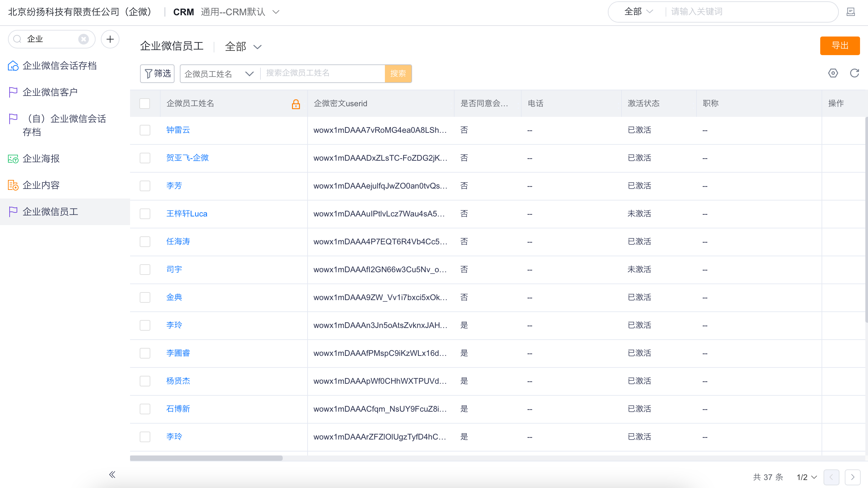Screen dimensions: 868x488
Task: Expand the 全部 view filter dropdown
Action: tap(243, 46)
